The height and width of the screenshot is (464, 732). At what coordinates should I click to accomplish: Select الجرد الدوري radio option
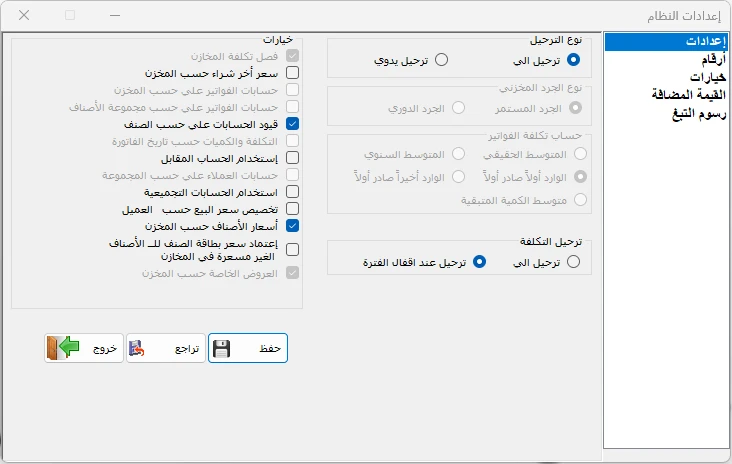[x=458, y=108]
